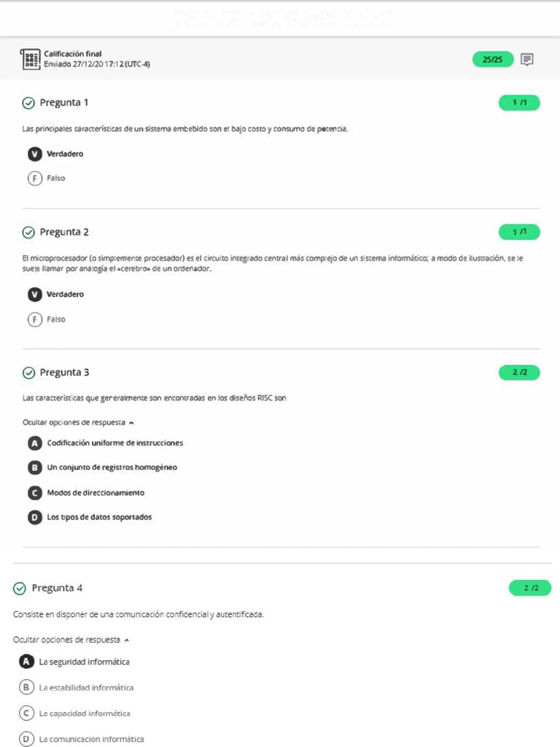This screenshot has height=747, width=560.
Task: Click the 'Pregunta 4' heading
Action: (x=57, y=589)
